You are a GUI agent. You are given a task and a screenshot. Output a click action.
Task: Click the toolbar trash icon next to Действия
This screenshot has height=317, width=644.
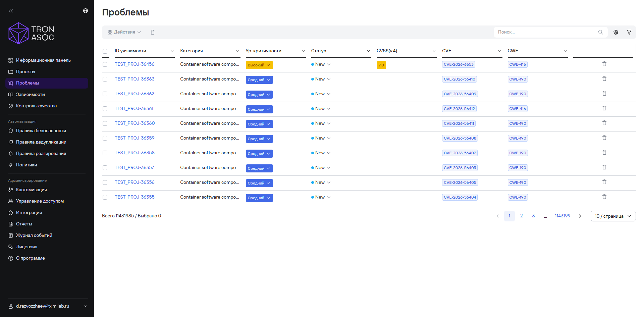pyautogui.click(x=153, y=32)
